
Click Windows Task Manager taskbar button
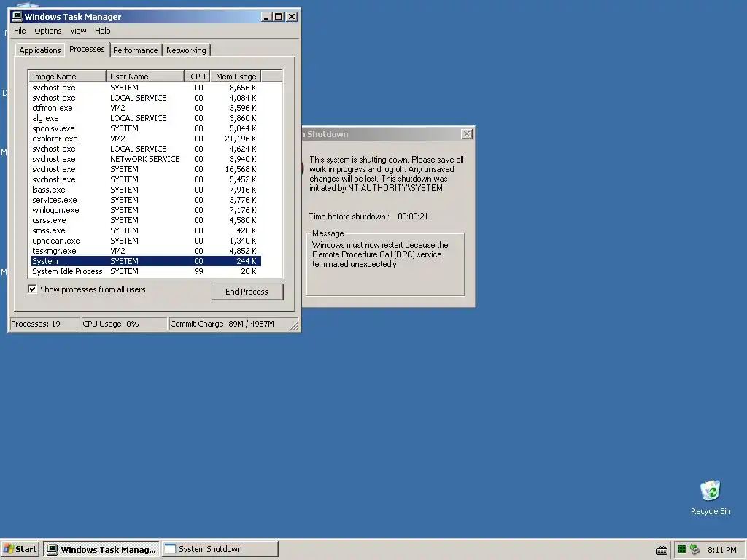101,549
